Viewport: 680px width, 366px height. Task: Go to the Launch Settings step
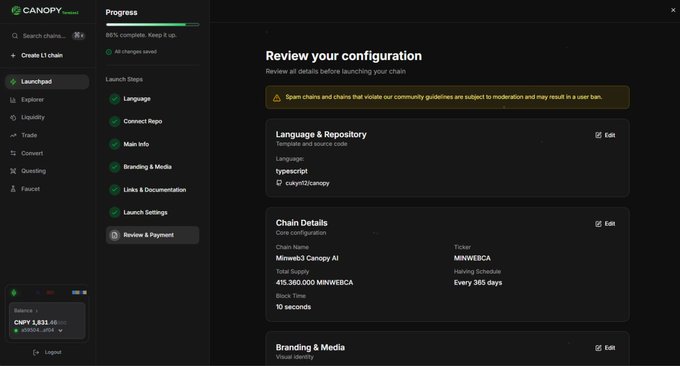(x=145, y=212)
